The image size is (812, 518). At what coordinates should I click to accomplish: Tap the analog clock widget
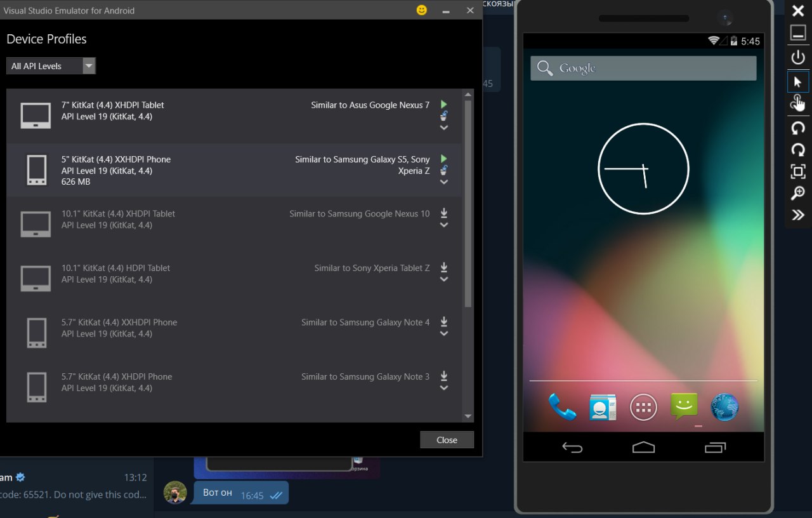click(643, 168)
